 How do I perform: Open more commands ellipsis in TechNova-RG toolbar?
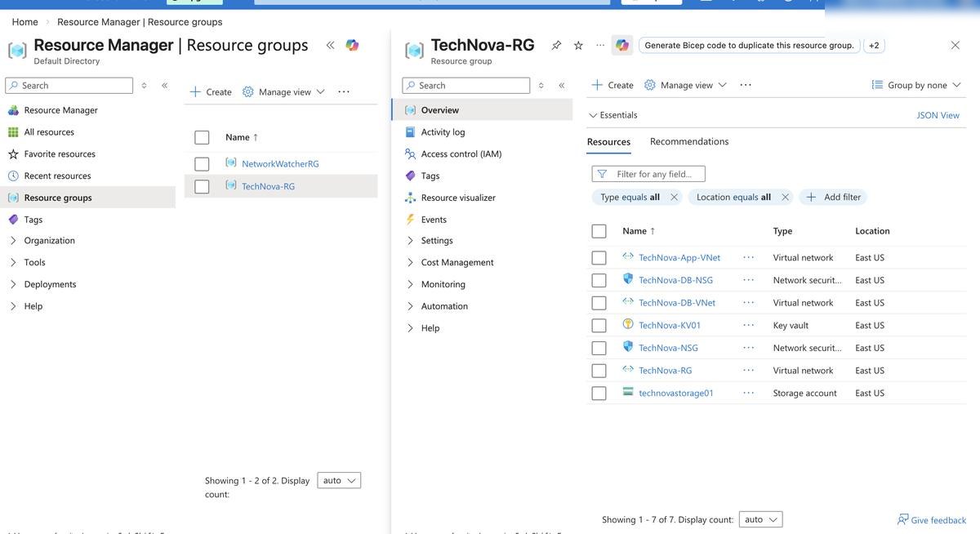(746, 85)
